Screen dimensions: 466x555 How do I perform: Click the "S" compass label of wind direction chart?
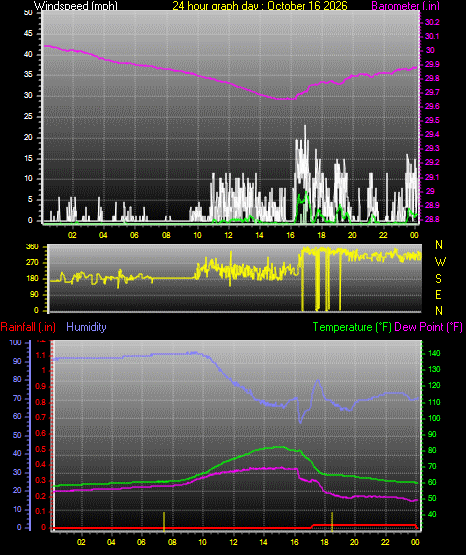(x=438, y=279)
